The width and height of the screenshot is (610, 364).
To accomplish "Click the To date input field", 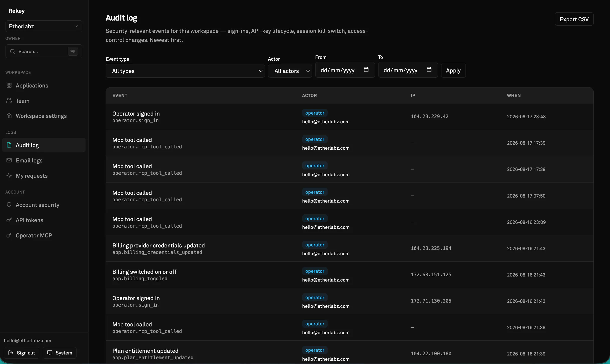I will (408, 70).
